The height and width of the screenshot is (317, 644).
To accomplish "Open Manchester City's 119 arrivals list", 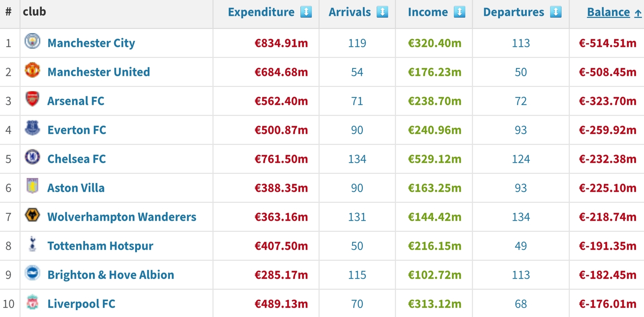I will tap(357, 43).
